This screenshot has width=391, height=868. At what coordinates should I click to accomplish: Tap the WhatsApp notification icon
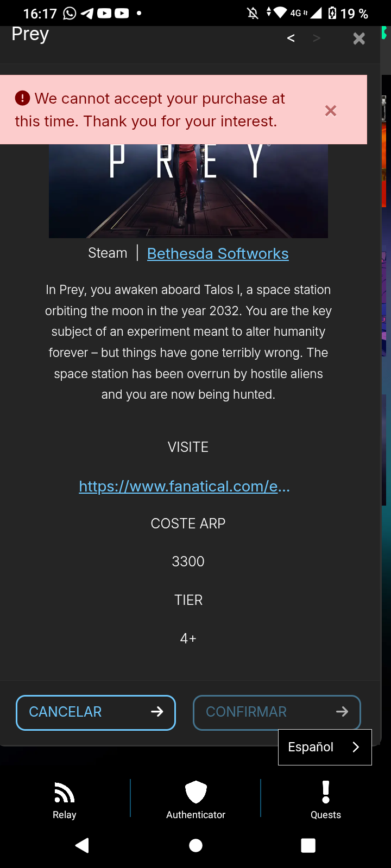click(70, 13)
